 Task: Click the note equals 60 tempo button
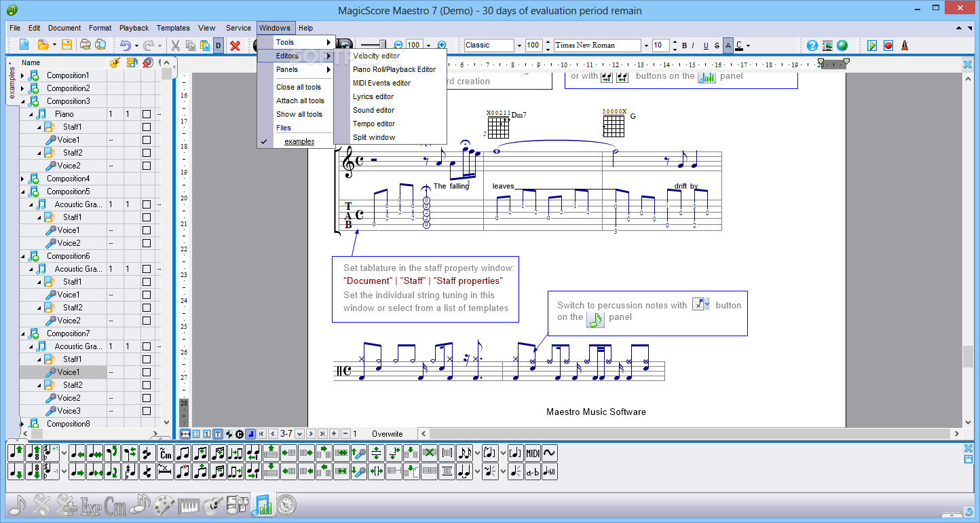coord(550,472)
